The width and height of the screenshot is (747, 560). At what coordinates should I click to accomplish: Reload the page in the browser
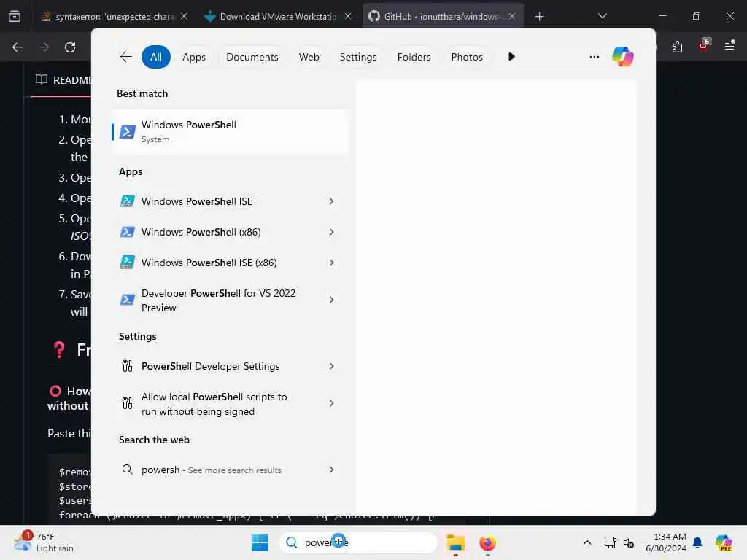click(70, 47)
